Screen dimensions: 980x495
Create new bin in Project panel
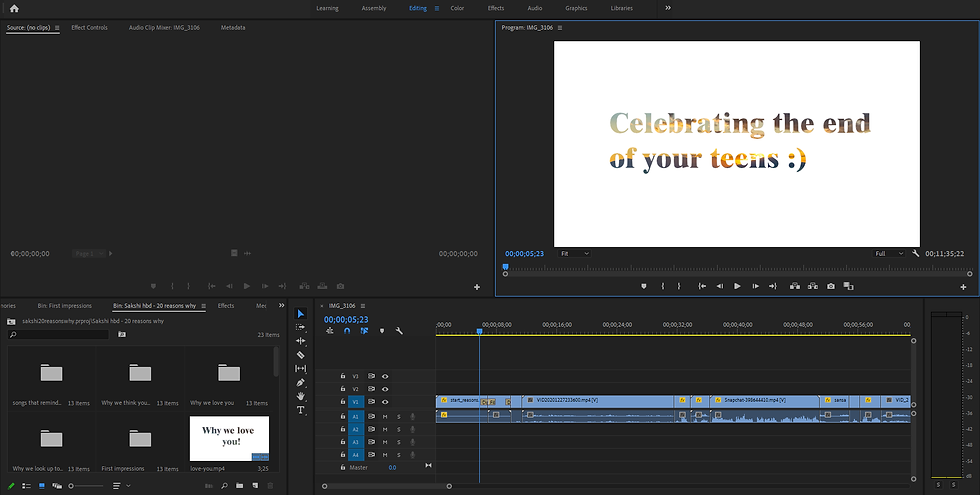pyautogui.click(x=239, y=486)
